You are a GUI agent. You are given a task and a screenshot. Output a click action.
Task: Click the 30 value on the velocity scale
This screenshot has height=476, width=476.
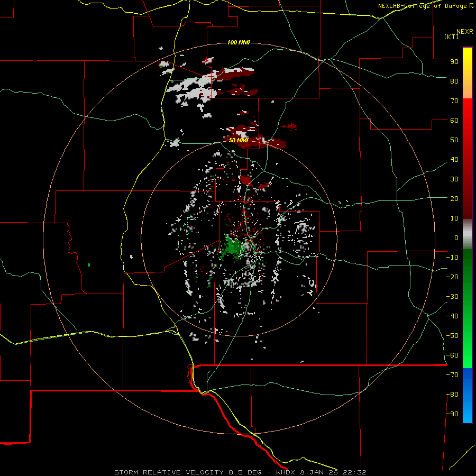click(x=454, y=179)
